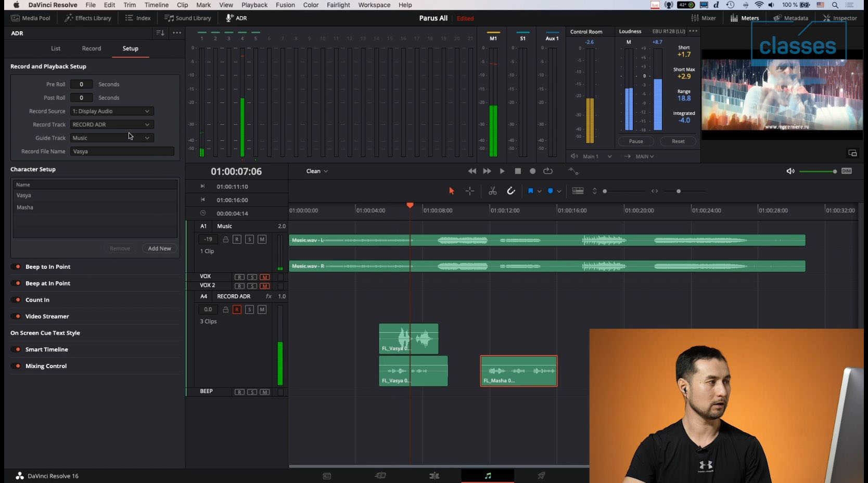Click the blue flag icon
Viewport: 868px width, 483px height.
coord(530,191)
